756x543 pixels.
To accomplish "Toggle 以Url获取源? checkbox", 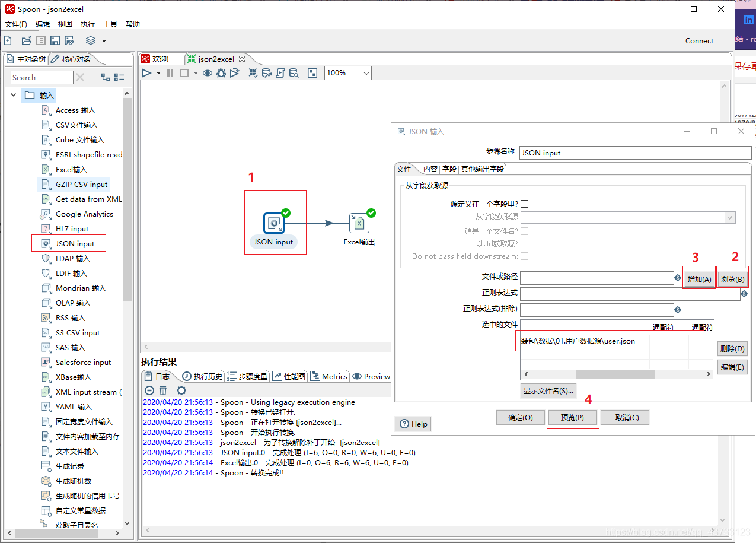I will coord(524,243).
